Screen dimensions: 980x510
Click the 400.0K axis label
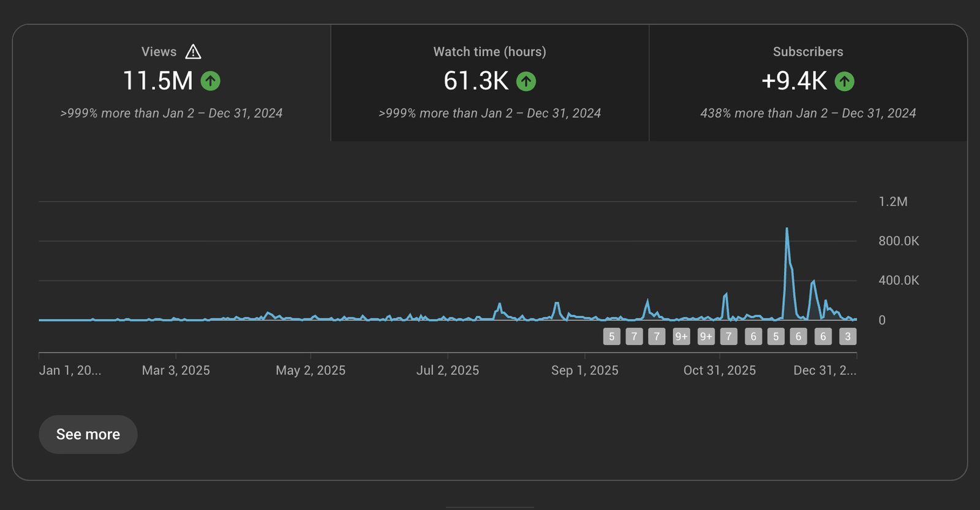point(899,280)
